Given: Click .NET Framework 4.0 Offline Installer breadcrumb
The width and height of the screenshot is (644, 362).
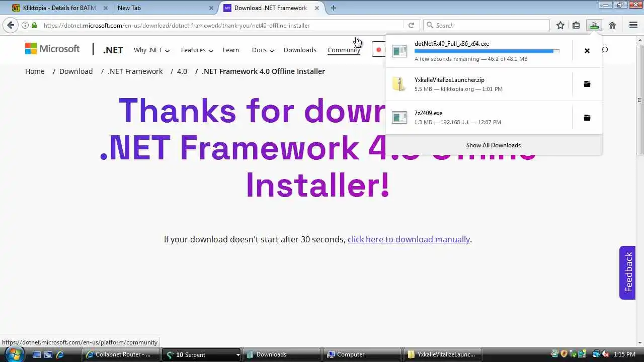Looking at the screenshot, I should 263,71.
